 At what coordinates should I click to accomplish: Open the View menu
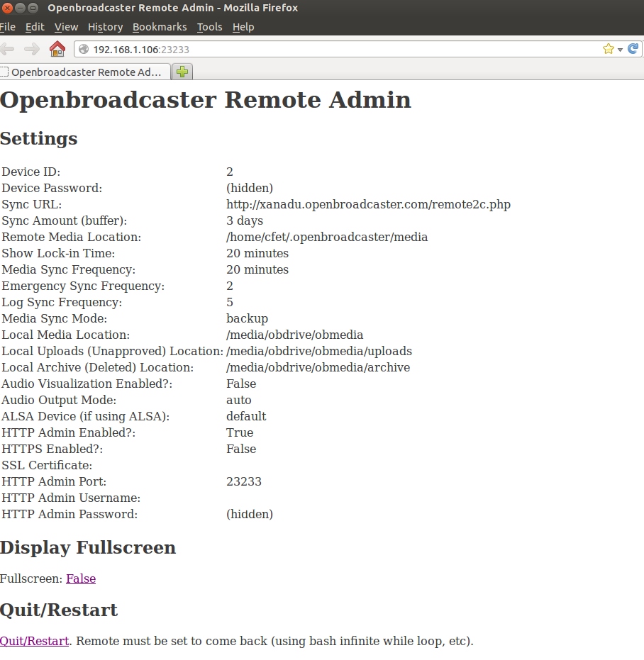(x=66, y=27)
